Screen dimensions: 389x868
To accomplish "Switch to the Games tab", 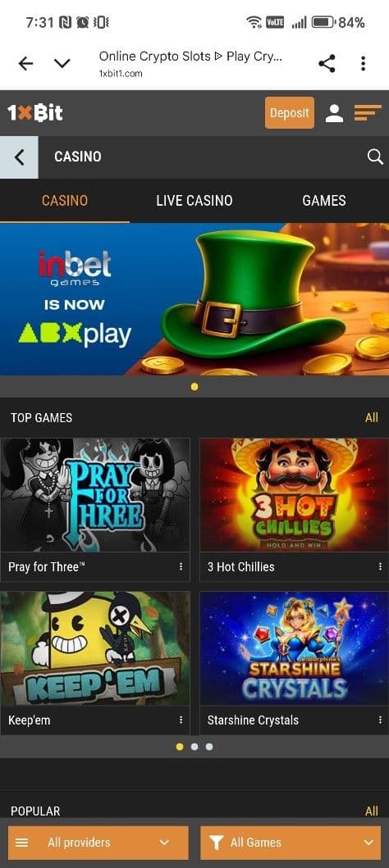I will [x=324, y=200].
